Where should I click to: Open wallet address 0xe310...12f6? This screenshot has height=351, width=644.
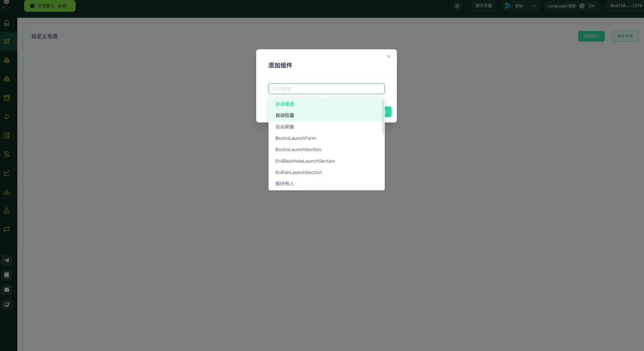pos(626,6)
